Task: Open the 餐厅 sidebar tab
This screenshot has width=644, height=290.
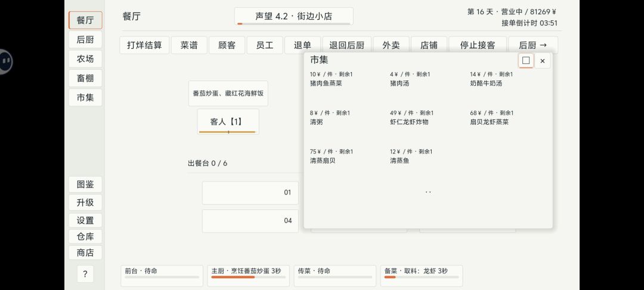Action: pos(85,20)
